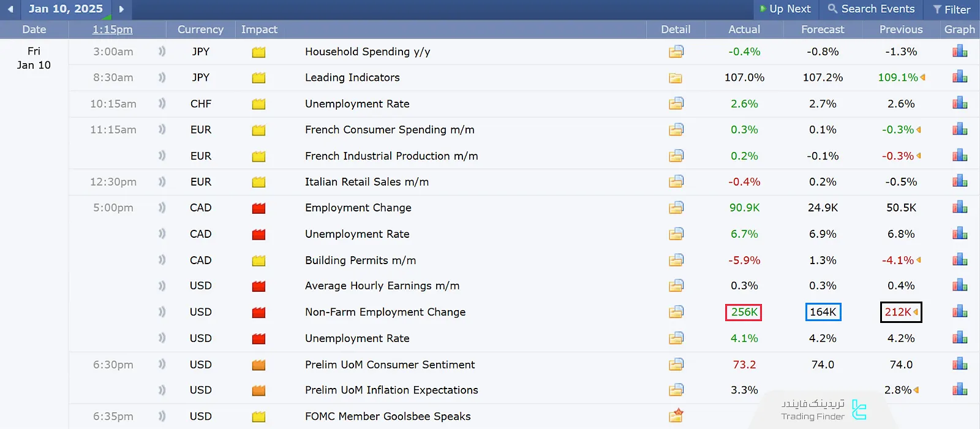Open the Jan 10, 2025 date picker

[66, 9]
